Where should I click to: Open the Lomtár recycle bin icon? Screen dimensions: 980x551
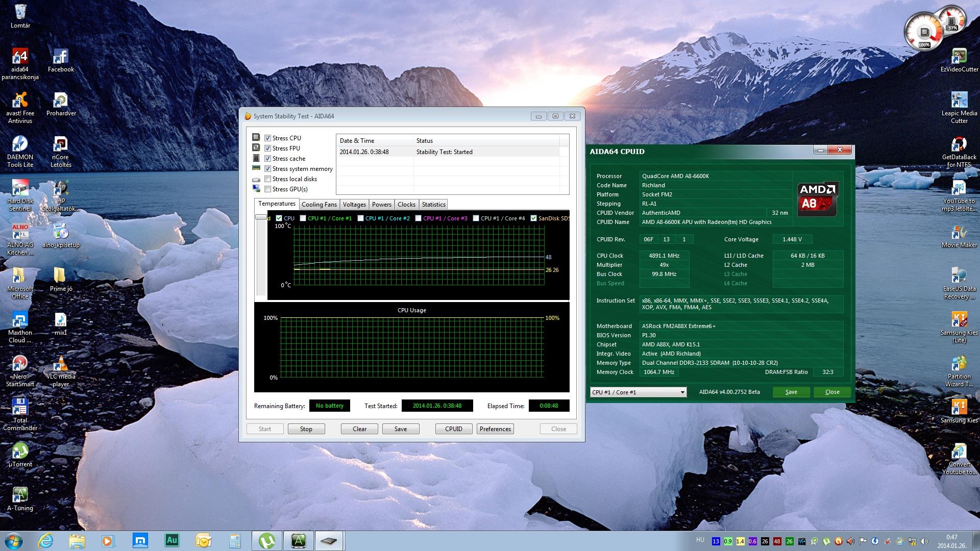[20, 16]
